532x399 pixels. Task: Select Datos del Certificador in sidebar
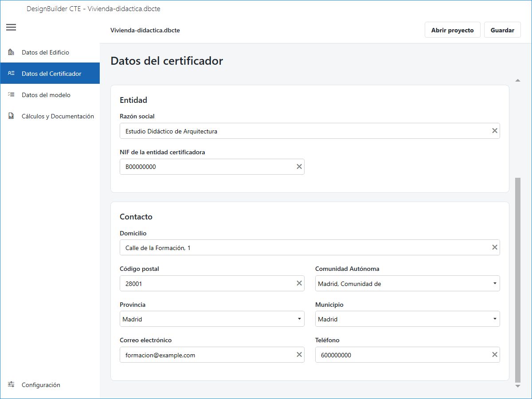(x=50, y=74)
